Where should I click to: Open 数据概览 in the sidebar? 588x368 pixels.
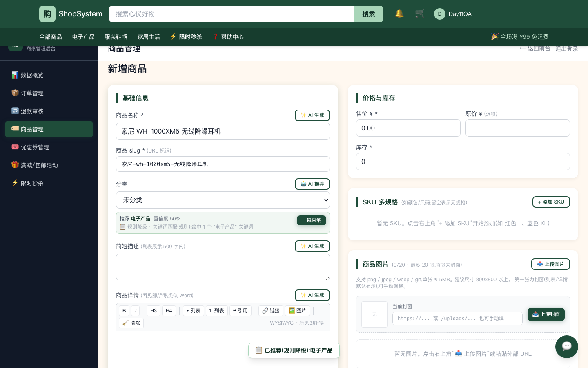tap(49, 75)
